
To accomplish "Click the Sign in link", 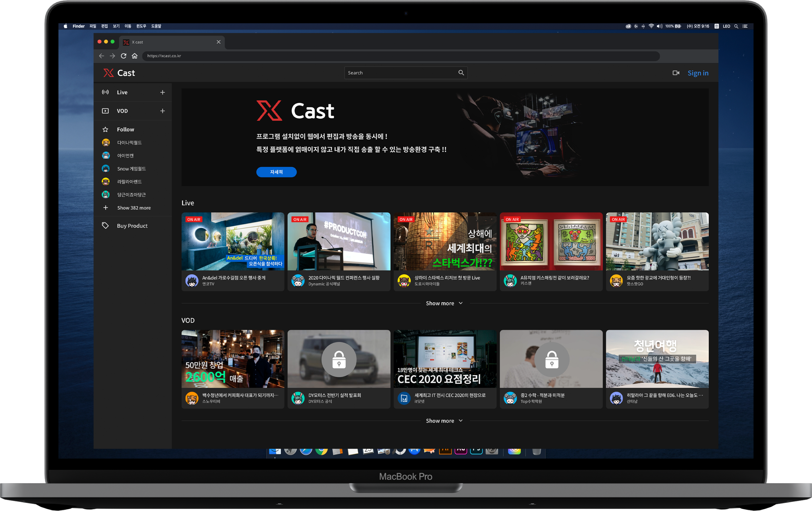I will (x=698, y=73).
